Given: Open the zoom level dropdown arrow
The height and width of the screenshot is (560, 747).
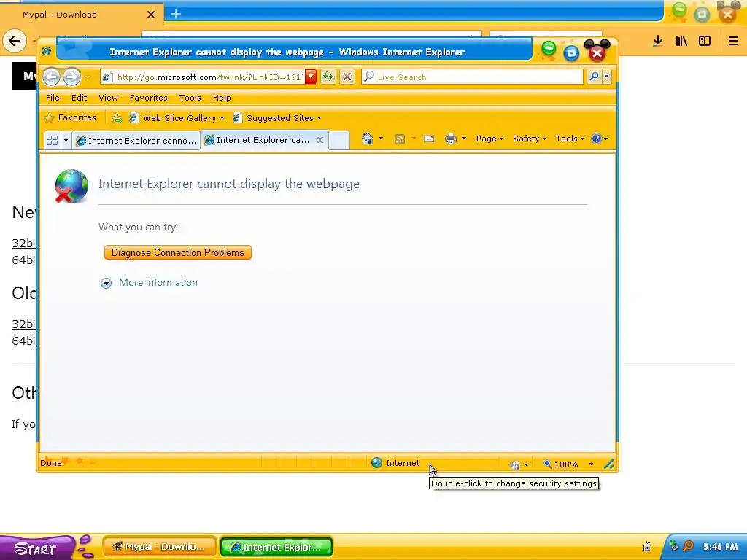Looking at the screenshot, I should point(591,464).
